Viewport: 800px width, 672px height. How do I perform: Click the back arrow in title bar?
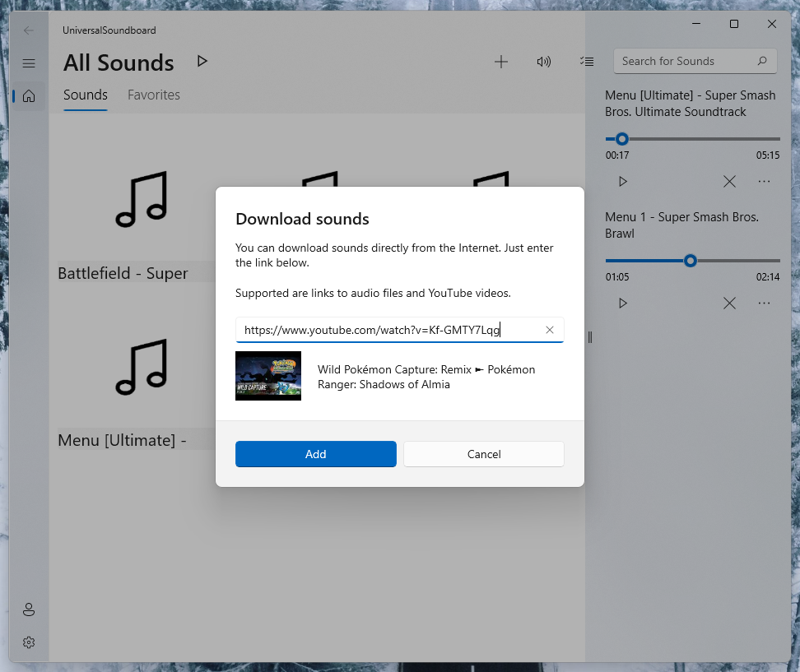coord(29,30)
